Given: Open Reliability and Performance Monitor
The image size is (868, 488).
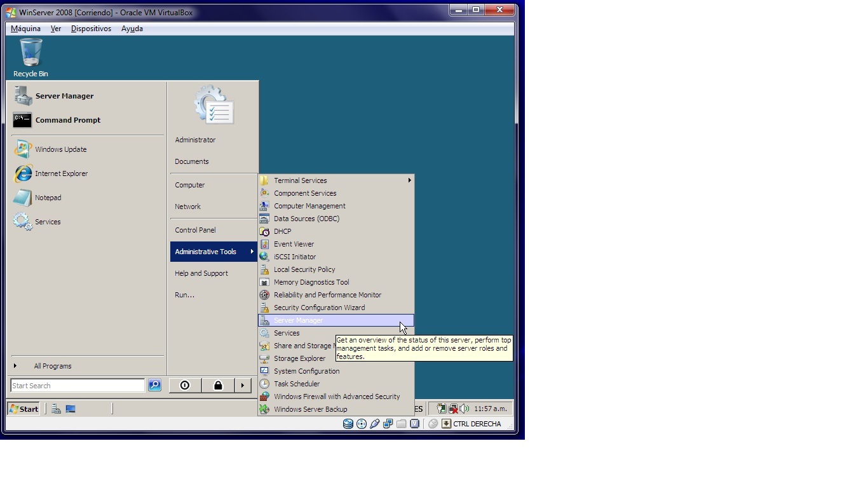Looking at the screenshot, I should pyautogui.click(x=336, y=295).
